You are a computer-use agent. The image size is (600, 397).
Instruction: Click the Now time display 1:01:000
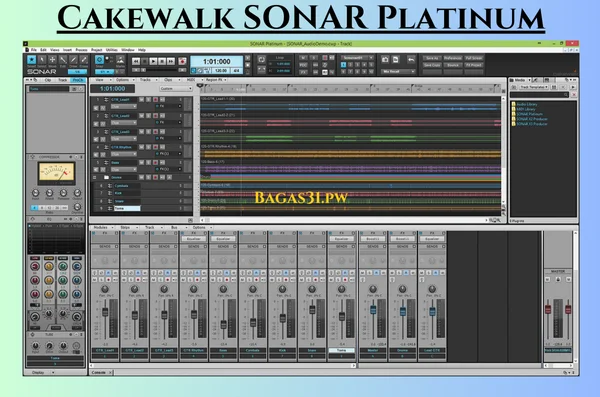[217, 62]
